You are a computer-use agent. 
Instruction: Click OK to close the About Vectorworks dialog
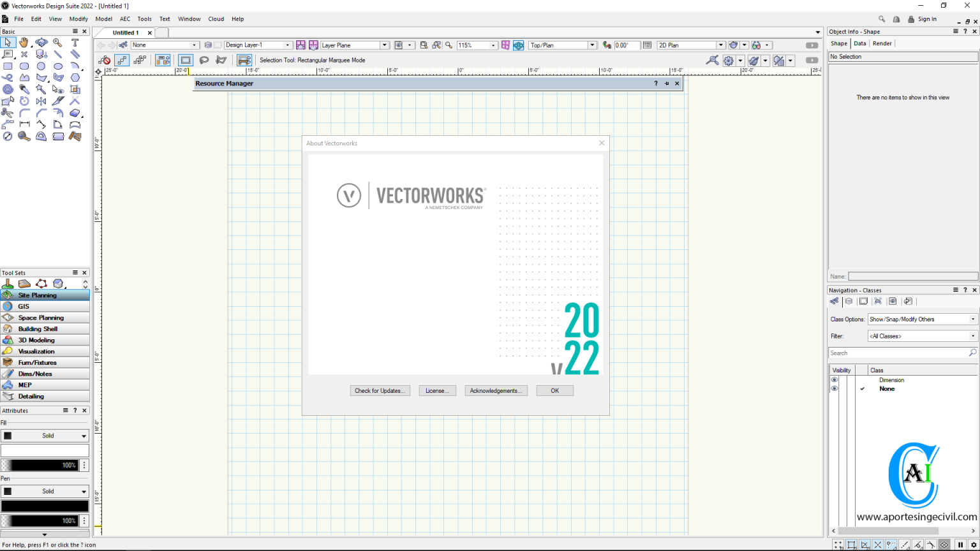[554, 390]
